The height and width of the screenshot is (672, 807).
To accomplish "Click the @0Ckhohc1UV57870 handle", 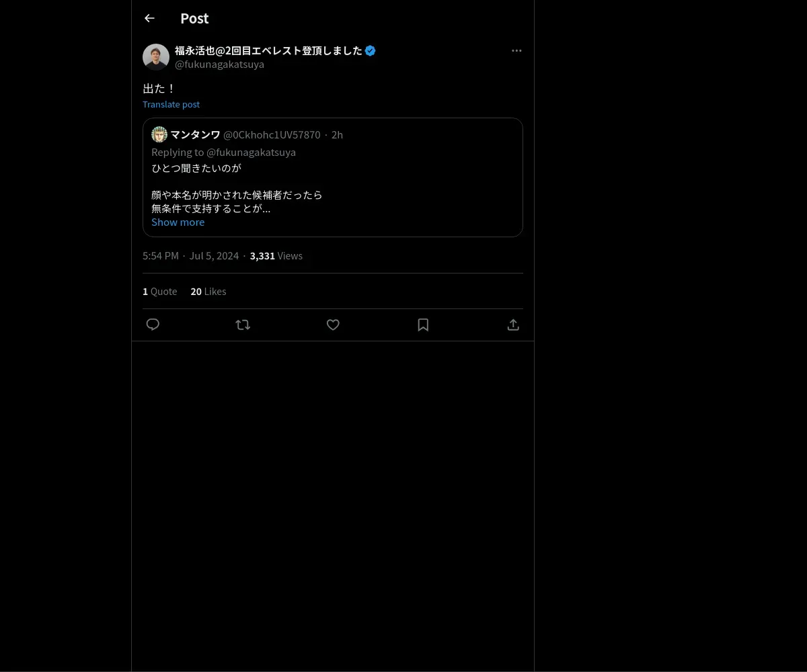I will pos(272,134).
